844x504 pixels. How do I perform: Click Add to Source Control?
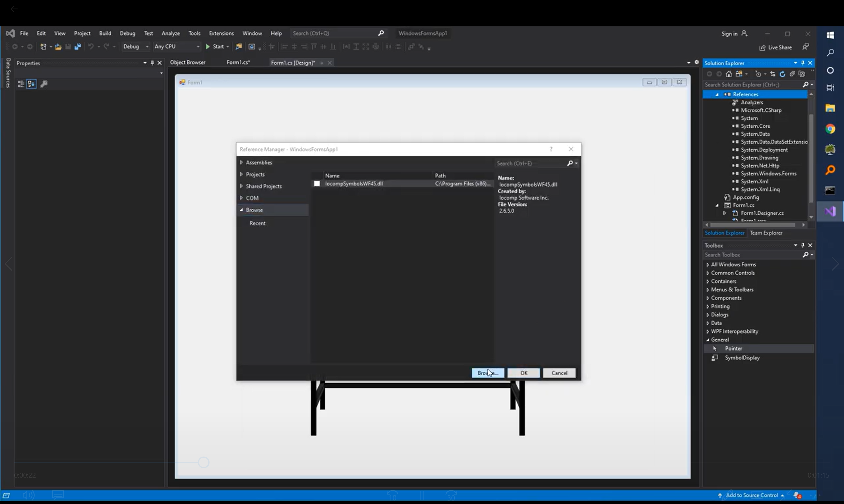coord(751,495)
